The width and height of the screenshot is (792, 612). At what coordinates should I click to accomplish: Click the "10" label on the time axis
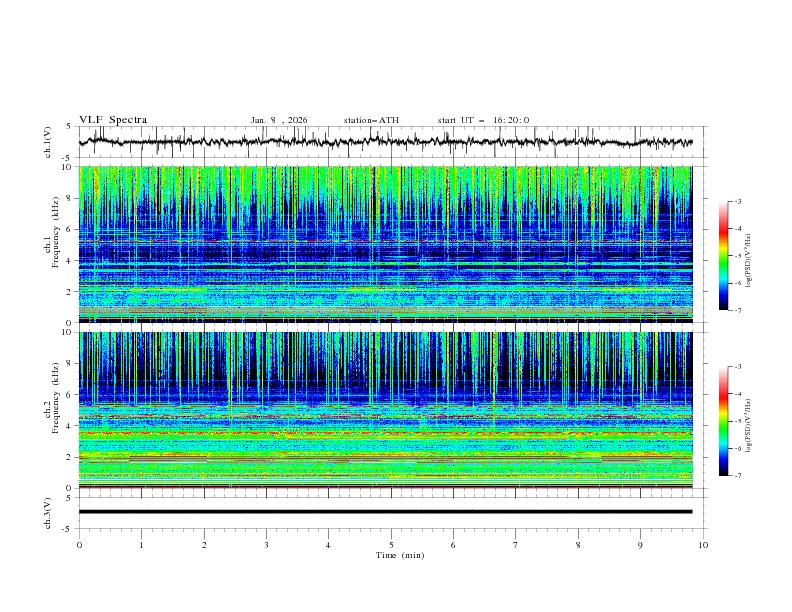pyautogui.click(x=703, y=545)
